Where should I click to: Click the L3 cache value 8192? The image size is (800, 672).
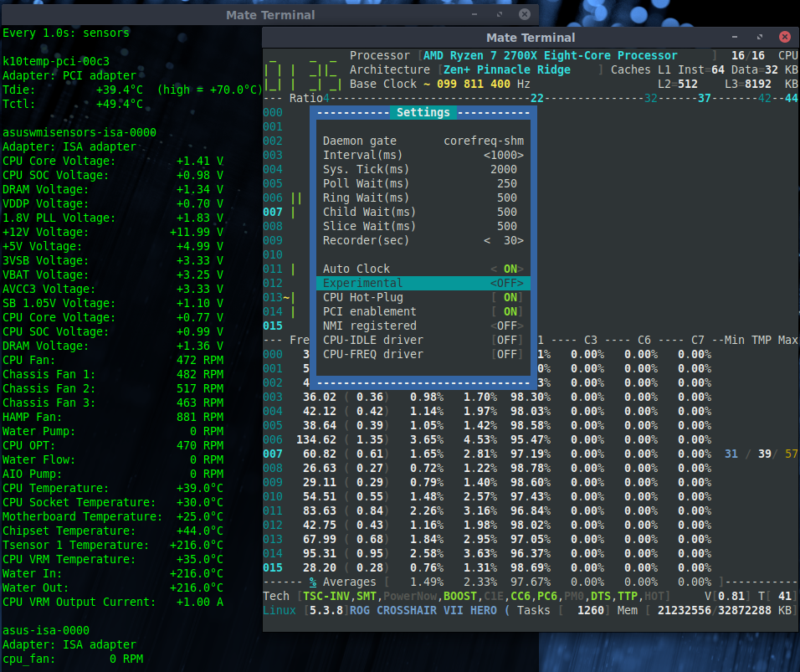tap(757, 85)
